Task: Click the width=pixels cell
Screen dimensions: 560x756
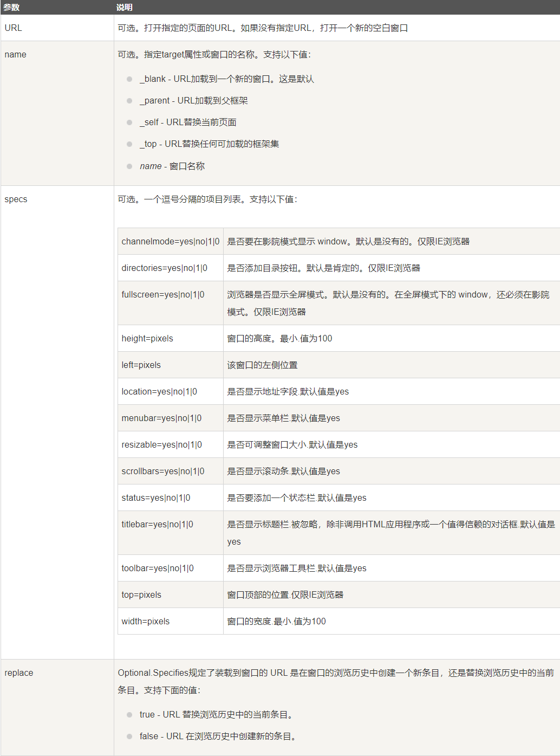Action: (x=146, y=621)
